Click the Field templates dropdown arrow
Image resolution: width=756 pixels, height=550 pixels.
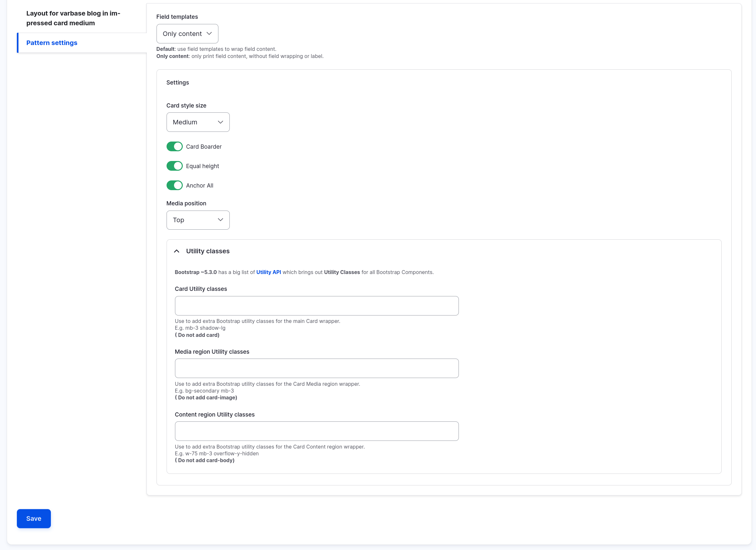point(209,34)
